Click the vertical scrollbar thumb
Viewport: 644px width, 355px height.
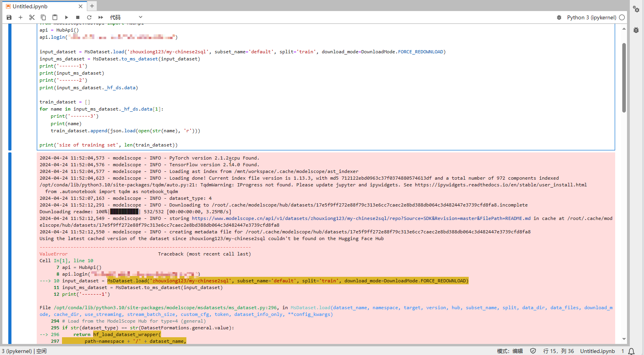[624, 78]
